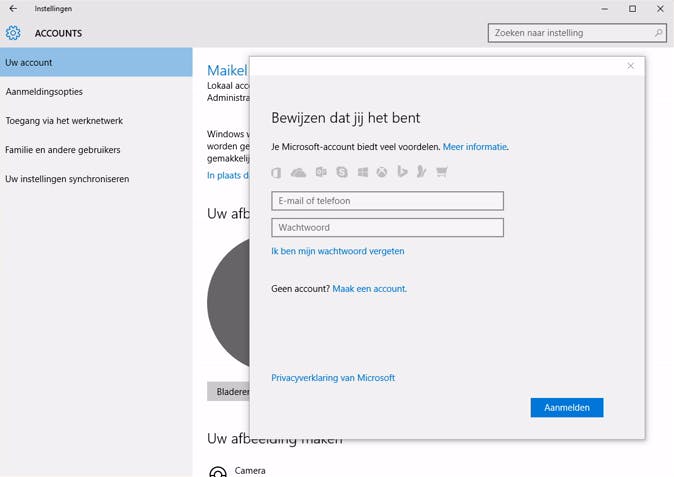
Task: Click the 'In plaats d…' link
Action: (228, 175)
